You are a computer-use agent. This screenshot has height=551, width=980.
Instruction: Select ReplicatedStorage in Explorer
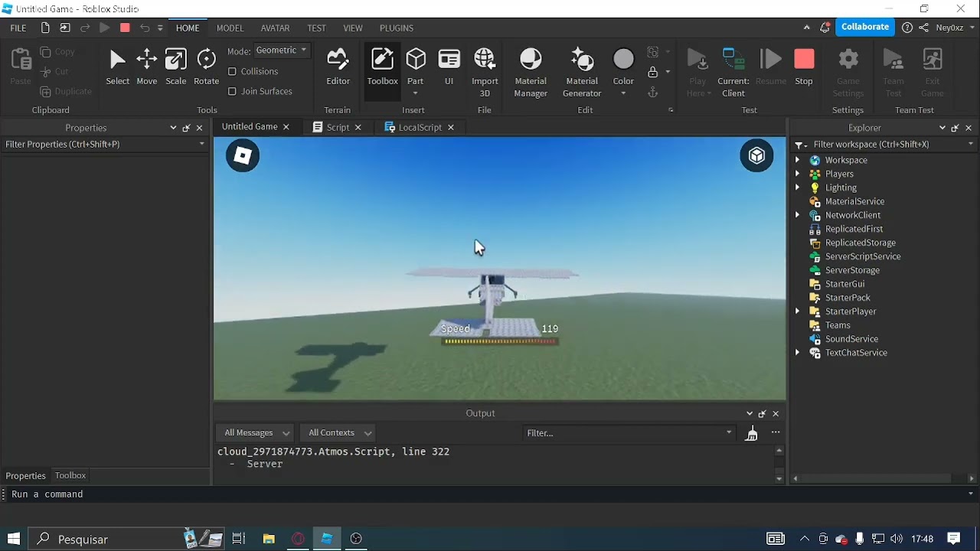(860, 243)
